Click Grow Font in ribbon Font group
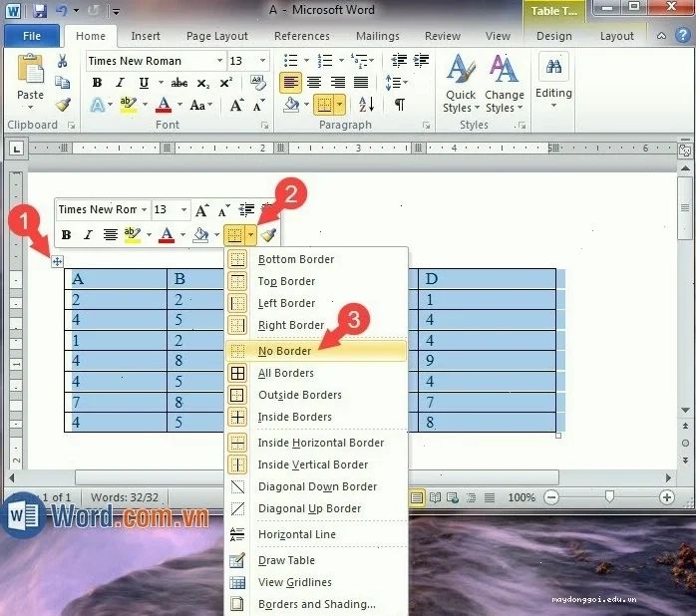The image size is (696, 616). [x=236, y=106]
